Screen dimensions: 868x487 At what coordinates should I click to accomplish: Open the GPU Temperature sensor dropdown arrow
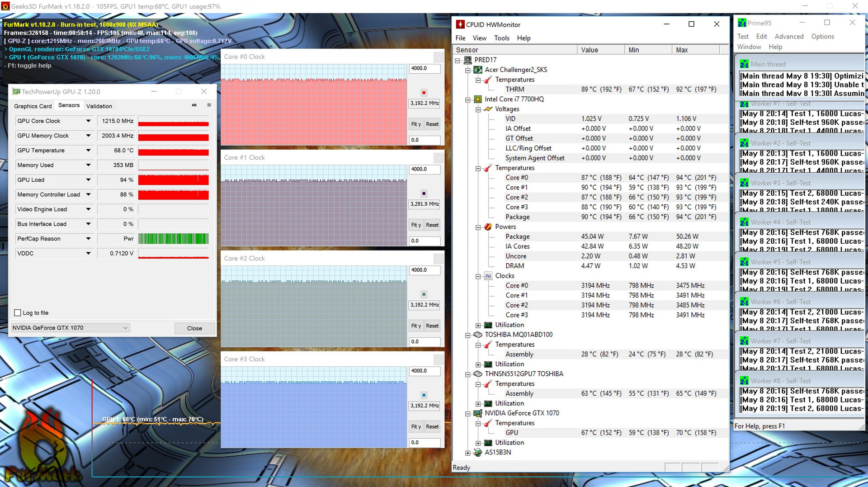(x=88, y=150)
